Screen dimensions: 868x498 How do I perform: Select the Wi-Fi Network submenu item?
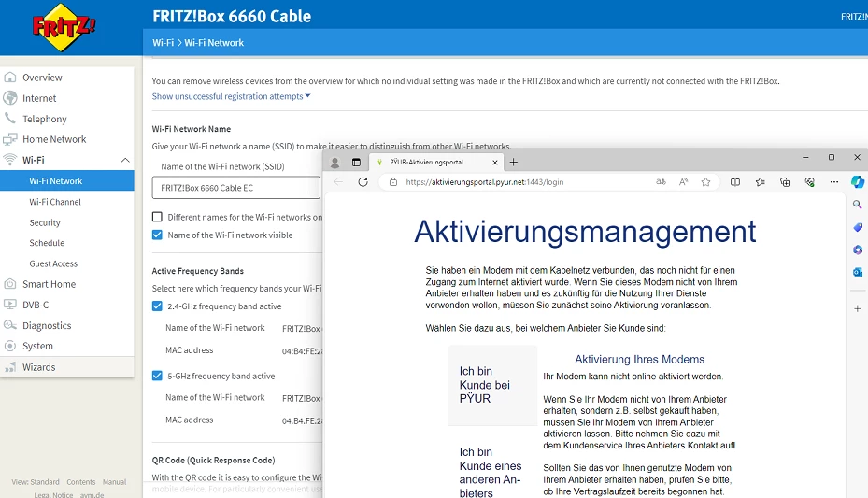[x=67, y=181]
